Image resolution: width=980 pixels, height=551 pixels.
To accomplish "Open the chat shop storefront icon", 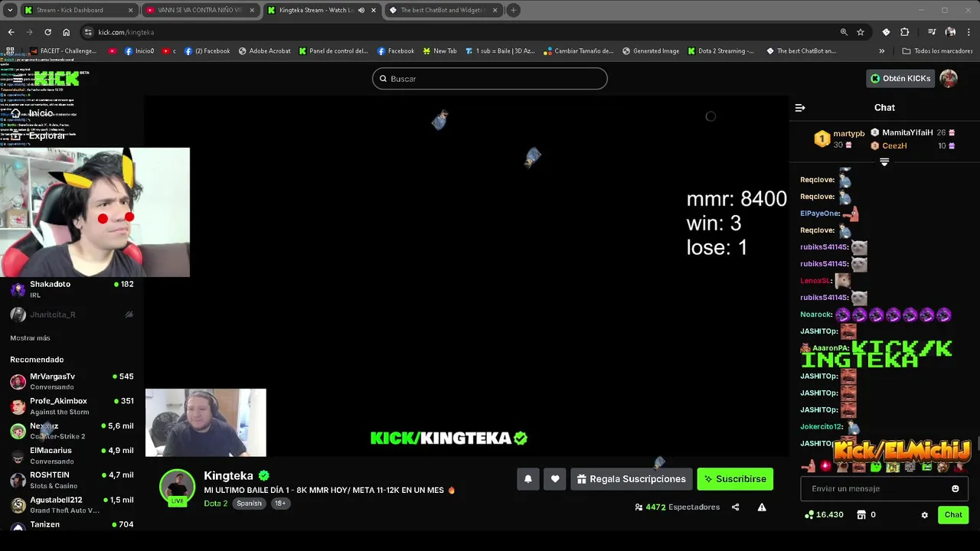I will pyautogui.click(x=861, y=514).
